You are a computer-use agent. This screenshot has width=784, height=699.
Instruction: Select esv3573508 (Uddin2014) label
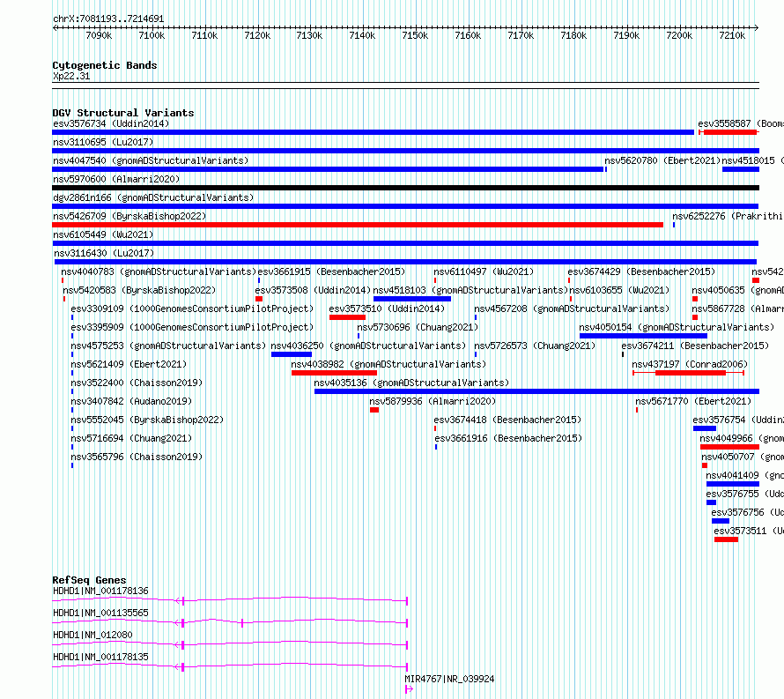click(x=313, y=290)
